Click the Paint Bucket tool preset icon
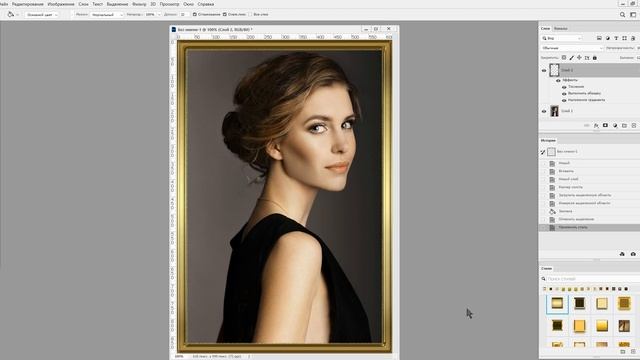 (11, 14)
